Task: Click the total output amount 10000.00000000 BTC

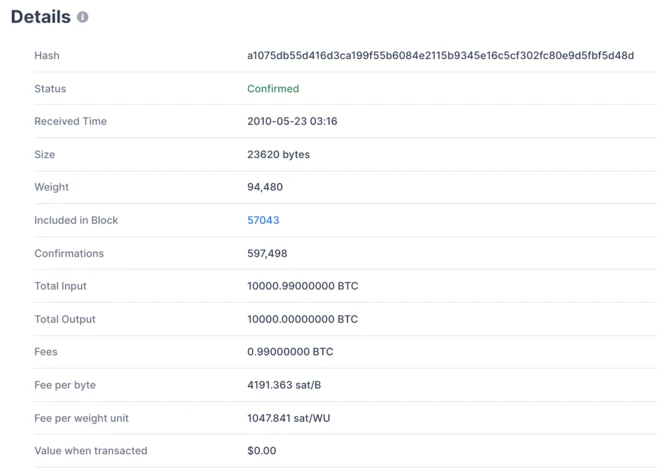Action: click(302, 320)
